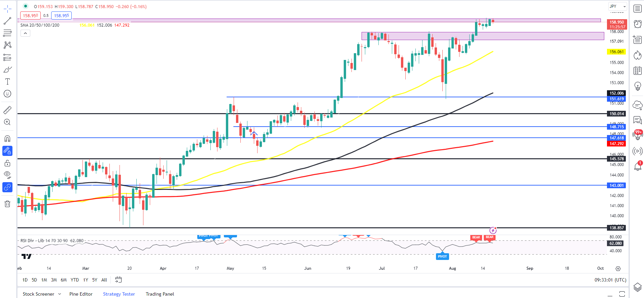
Task: Click the yellow 156.061 SMA price label
Action: [x=616, y=52]
